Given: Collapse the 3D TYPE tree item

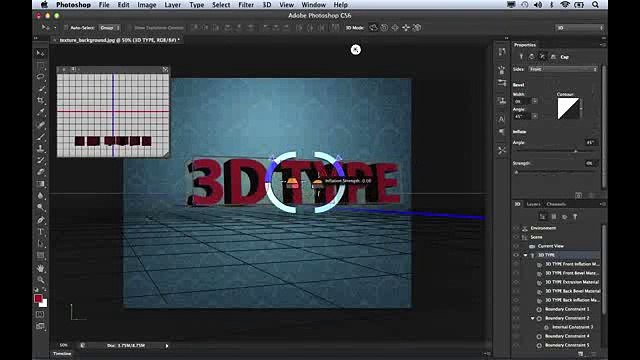Looking at the screenshot, I should pos(526,255).
